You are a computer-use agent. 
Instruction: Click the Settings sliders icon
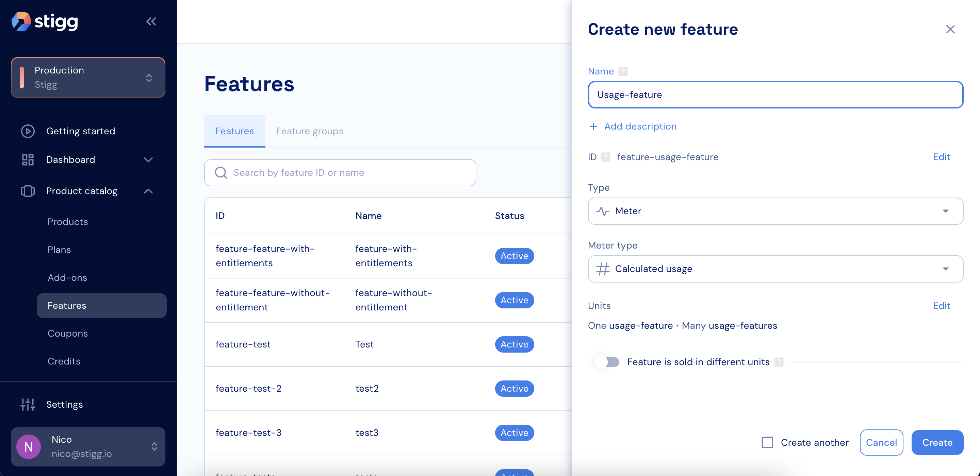click(x=28, y=405)
